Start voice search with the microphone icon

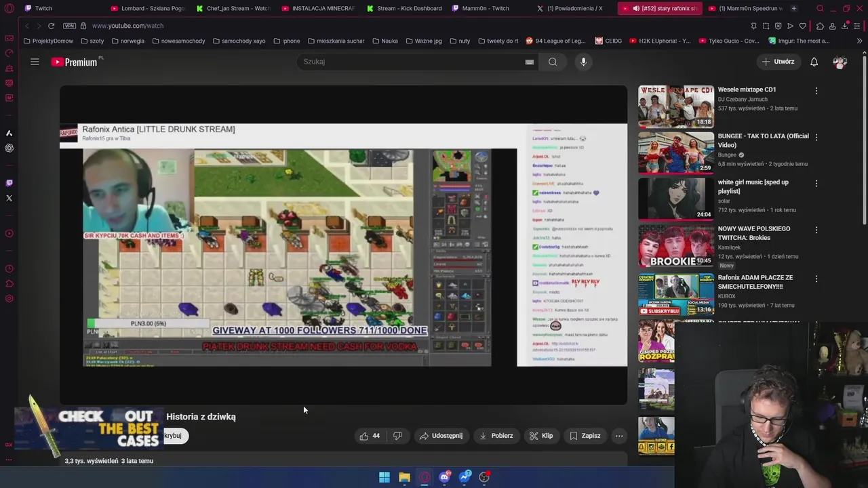coord(583,62)
